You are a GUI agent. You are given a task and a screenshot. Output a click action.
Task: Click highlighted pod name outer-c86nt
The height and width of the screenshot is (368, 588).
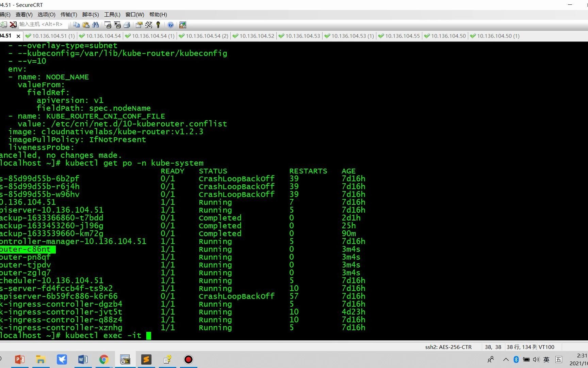[x=26, y=249]
